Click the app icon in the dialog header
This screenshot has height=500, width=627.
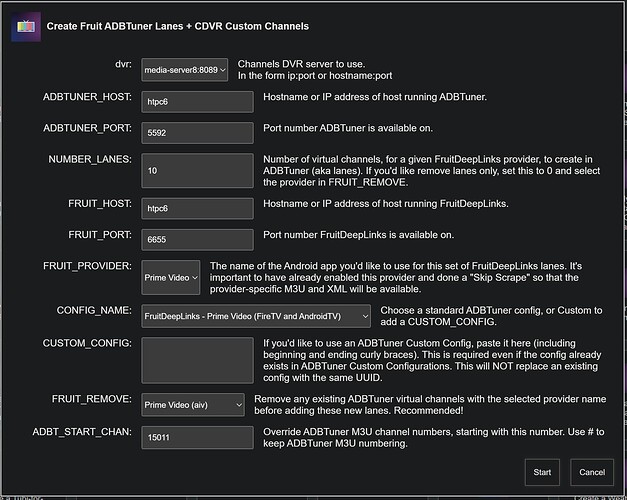click(x=26, y=25)
